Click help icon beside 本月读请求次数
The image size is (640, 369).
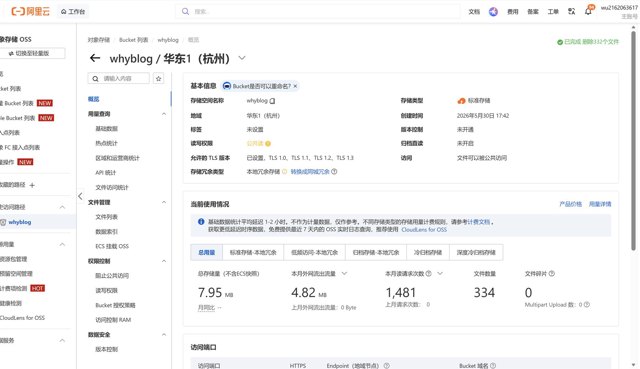point(428,273)
